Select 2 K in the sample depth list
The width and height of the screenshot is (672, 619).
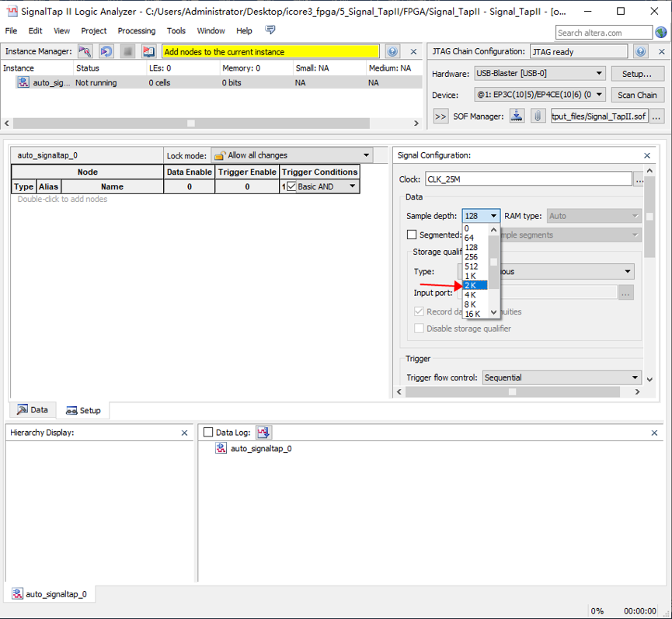point(475,285)
